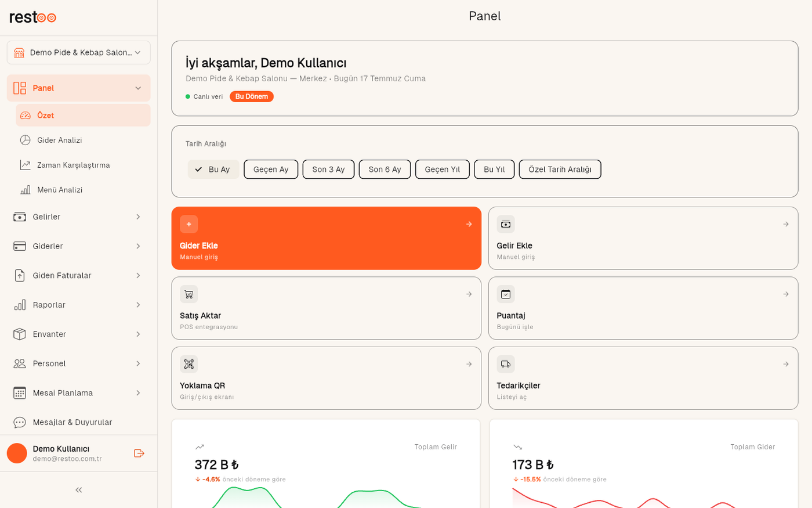
Task: Click the demo@restoo.com.tr email text
Action: pyautogui.click(x=67, y=459)
